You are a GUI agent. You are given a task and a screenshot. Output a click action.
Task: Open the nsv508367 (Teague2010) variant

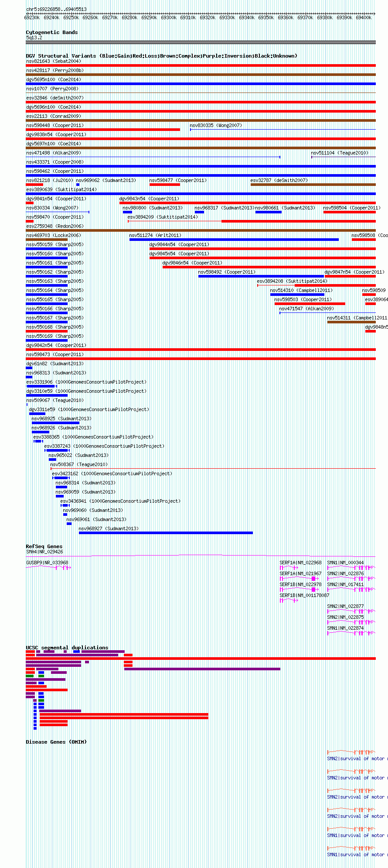pos(213,469)
